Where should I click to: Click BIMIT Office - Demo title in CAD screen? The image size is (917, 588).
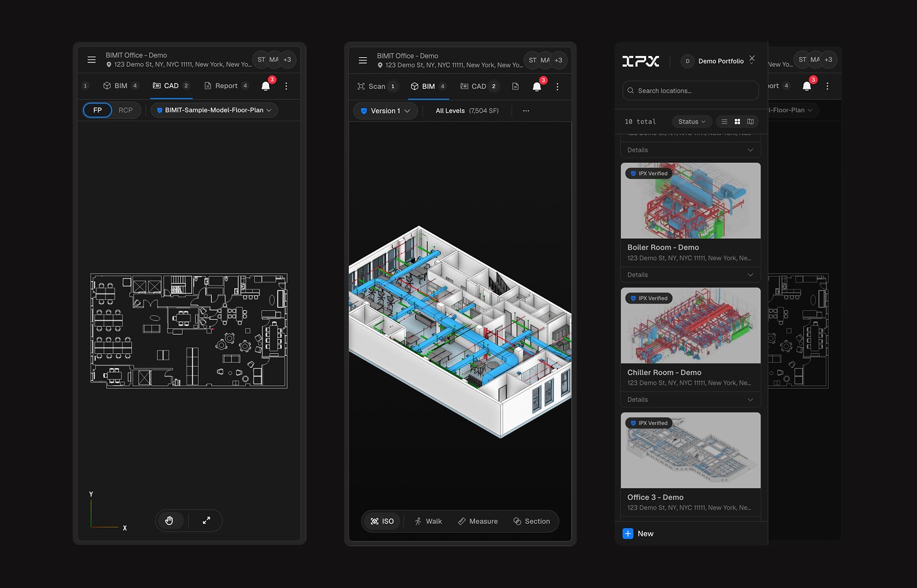[x=136, y=55]
